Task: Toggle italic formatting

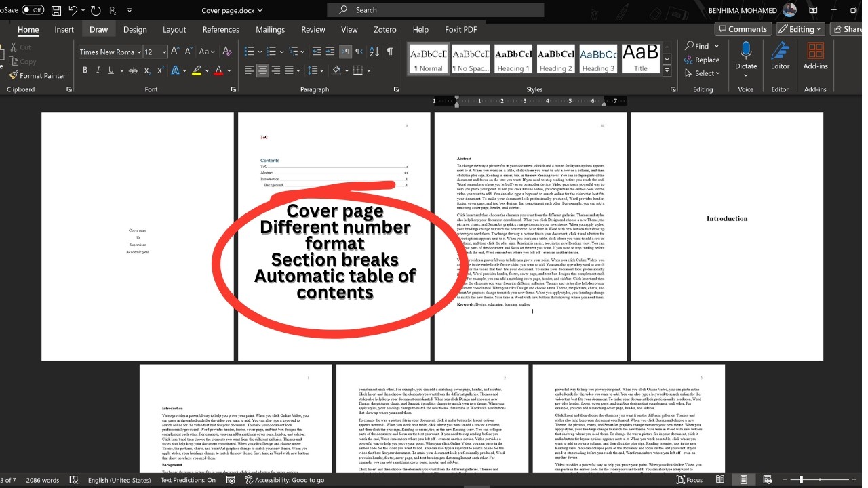Action: point(97,70)
